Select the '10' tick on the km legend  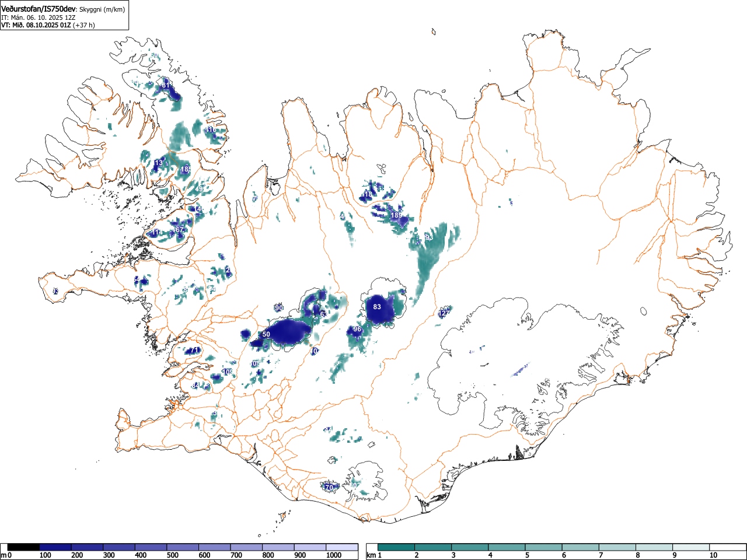[713, 555]
